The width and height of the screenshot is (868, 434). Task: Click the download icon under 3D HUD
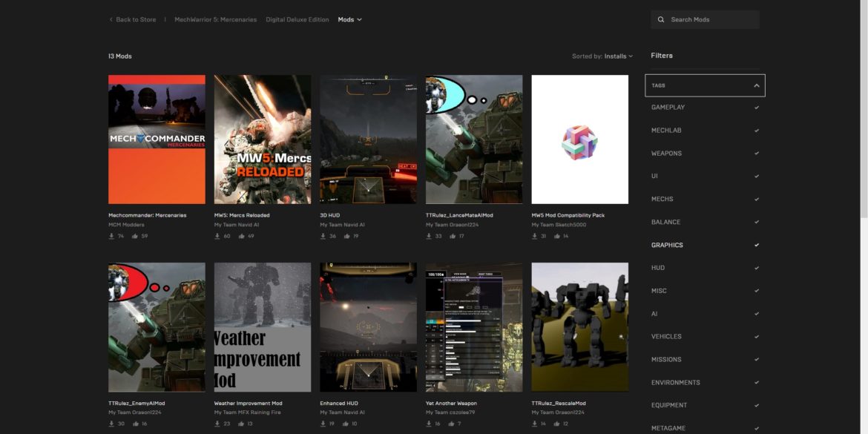click(323, 237)
